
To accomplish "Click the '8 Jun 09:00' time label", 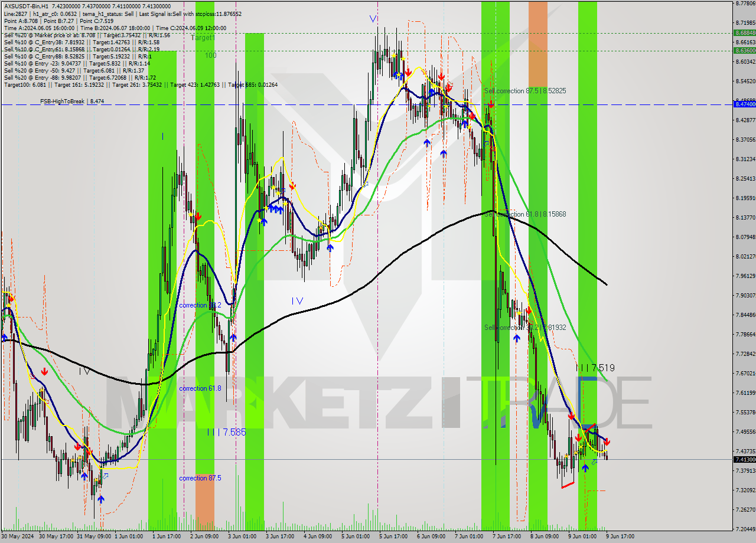I will 545,537.
